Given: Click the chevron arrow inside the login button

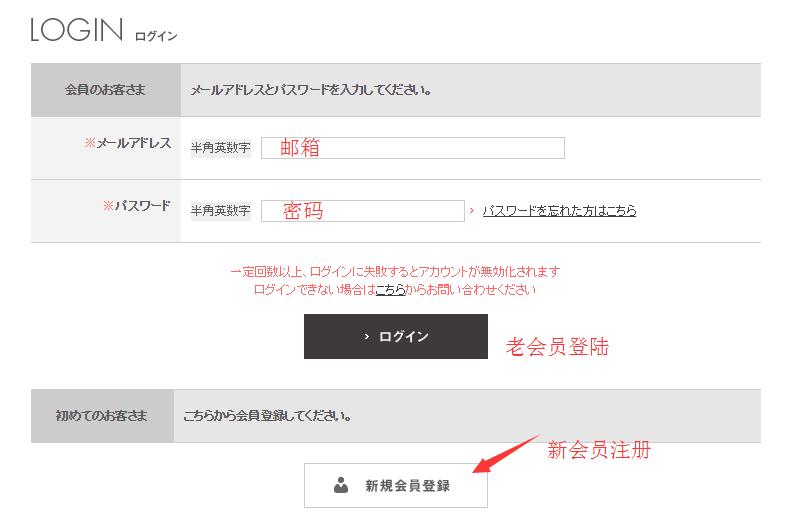Looking at the screenshot, I should (367, 337).
